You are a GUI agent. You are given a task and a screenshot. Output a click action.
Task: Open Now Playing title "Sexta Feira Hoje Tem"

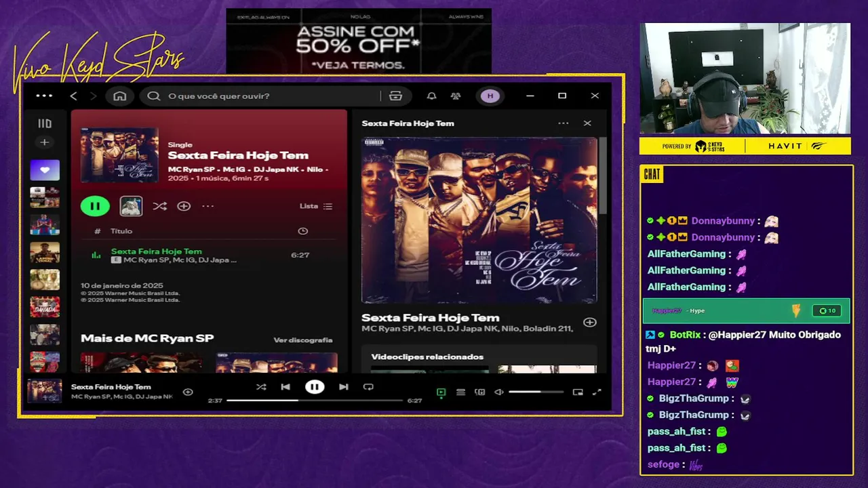(431, 318)
